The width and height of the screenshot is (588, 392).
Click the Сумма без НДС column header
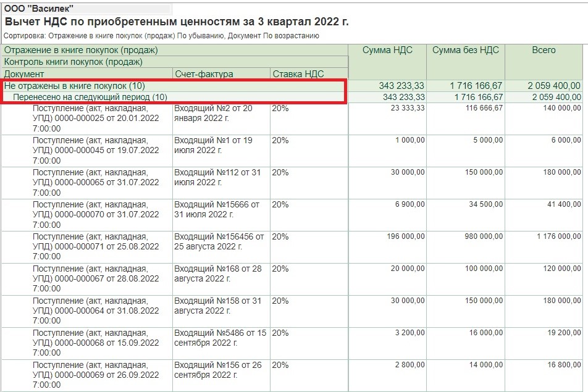click(x=466, y=50)
